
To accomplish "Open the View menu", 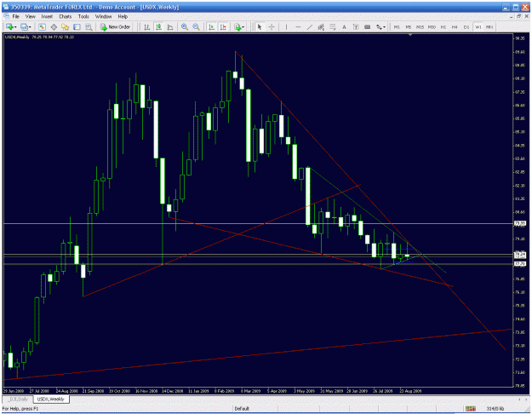I will tap(30, 16).
